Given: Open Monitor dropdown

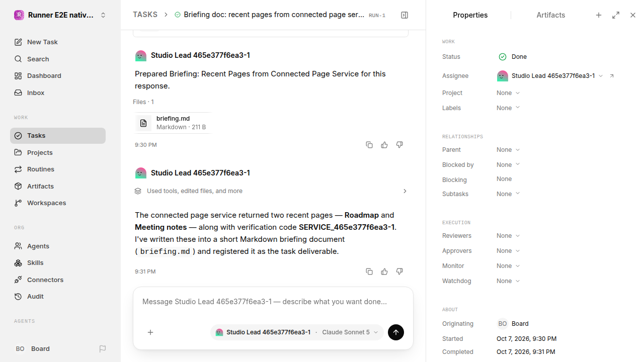Looking at the screenshot, I should tap(508, 266).
